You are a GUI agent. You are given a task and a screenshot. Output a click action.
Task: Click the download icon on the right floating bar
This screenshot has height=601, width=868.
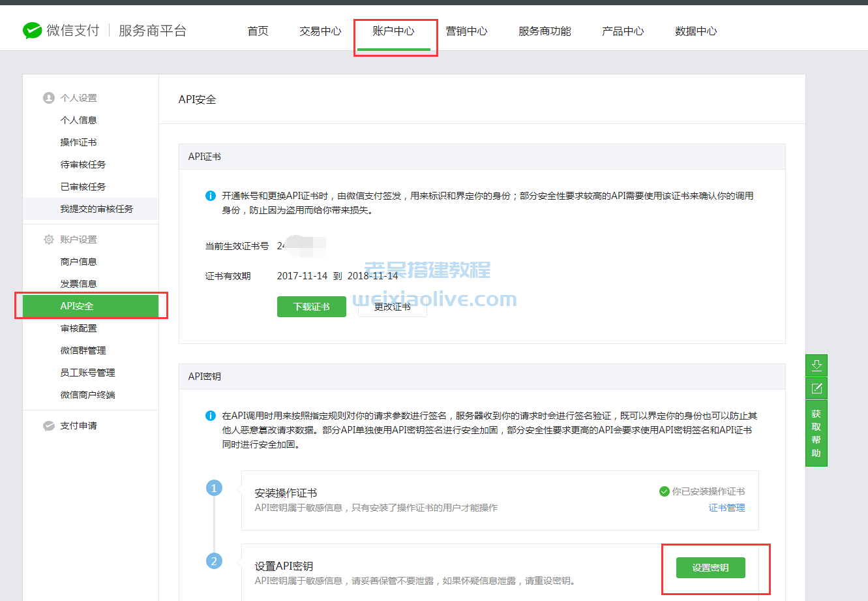(x=816, y=365)
